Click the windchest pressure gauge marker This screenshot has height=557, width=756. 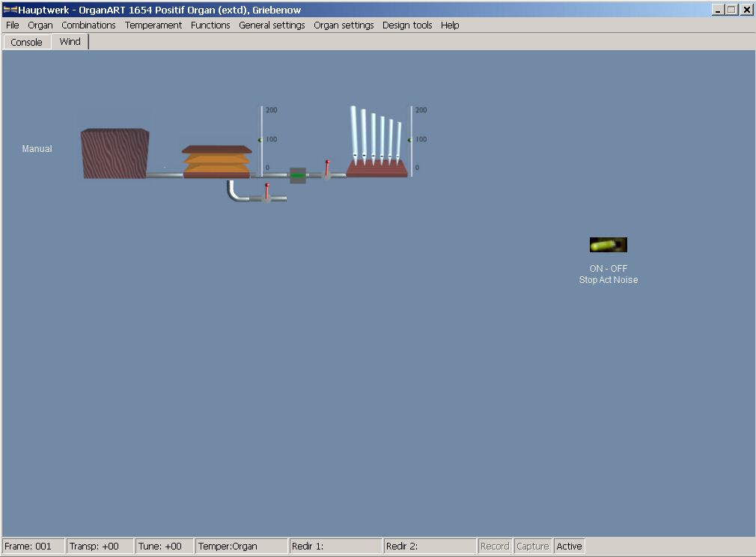click(x=409, y=139)
